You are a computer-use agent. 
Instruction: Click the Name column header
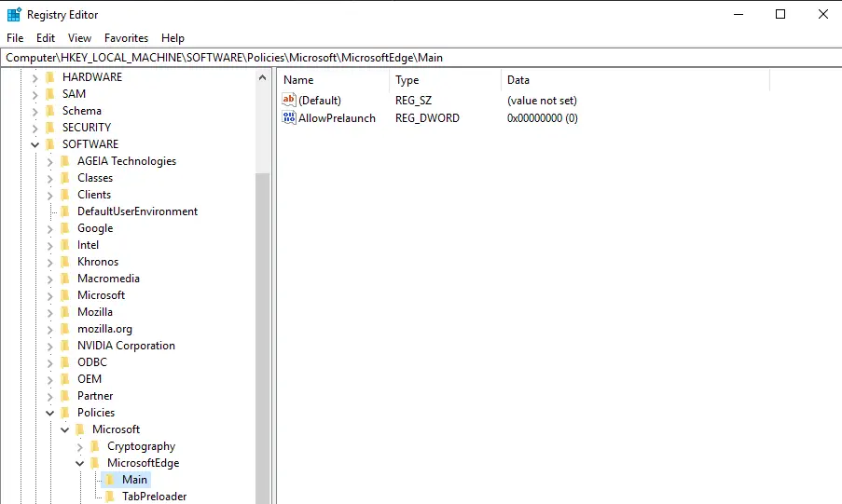[x=334, y=80]
